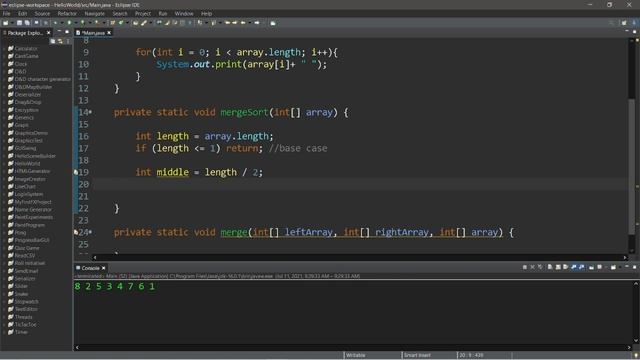Viewport: 640px width, 360px height.
Task: Click the Save All toolbar icon
Action: click(27, 23)
